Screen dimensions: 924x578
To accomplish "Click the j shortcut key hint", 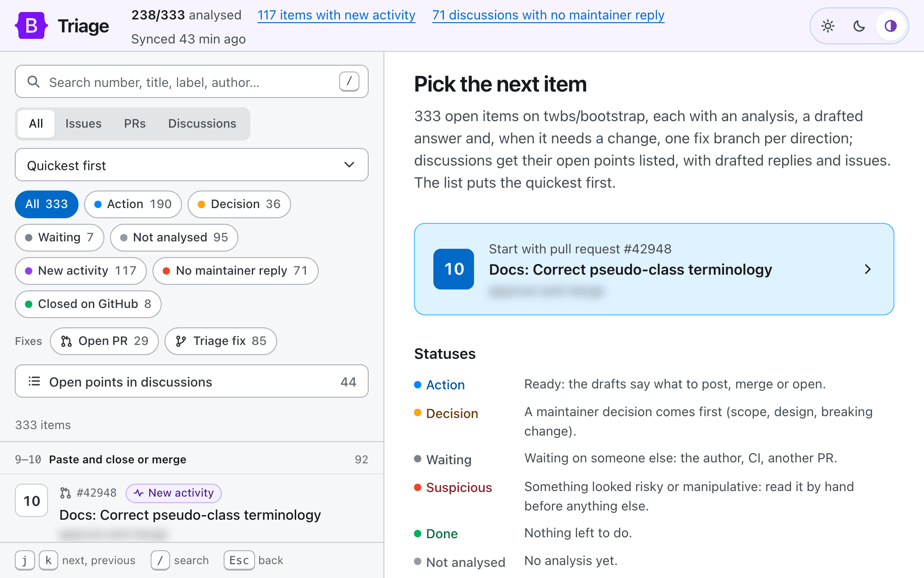I will coord(24,560).
